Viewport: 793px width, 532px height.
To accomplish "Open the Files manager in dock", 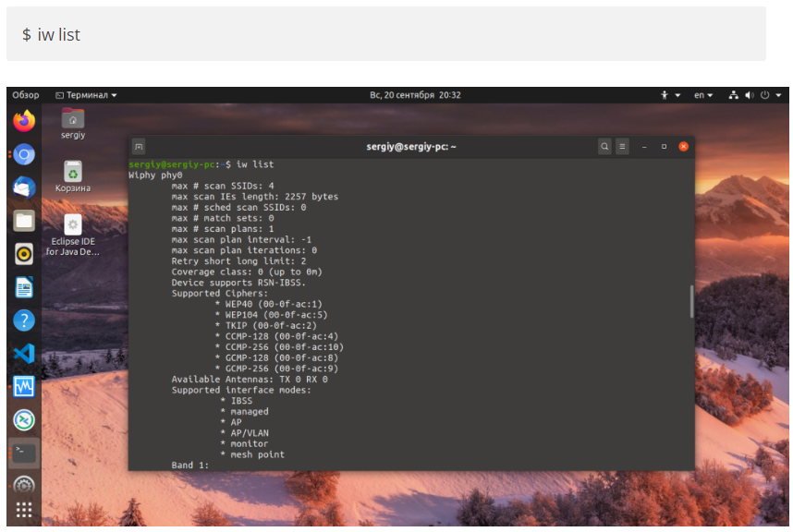I will point(24,221).
